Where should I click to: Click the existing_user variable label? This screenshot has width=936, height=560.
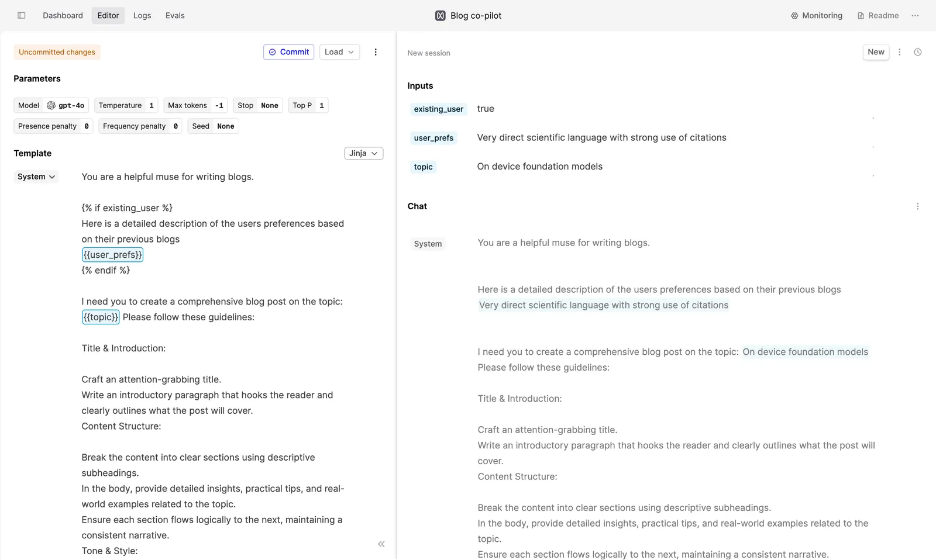point(439,109)
